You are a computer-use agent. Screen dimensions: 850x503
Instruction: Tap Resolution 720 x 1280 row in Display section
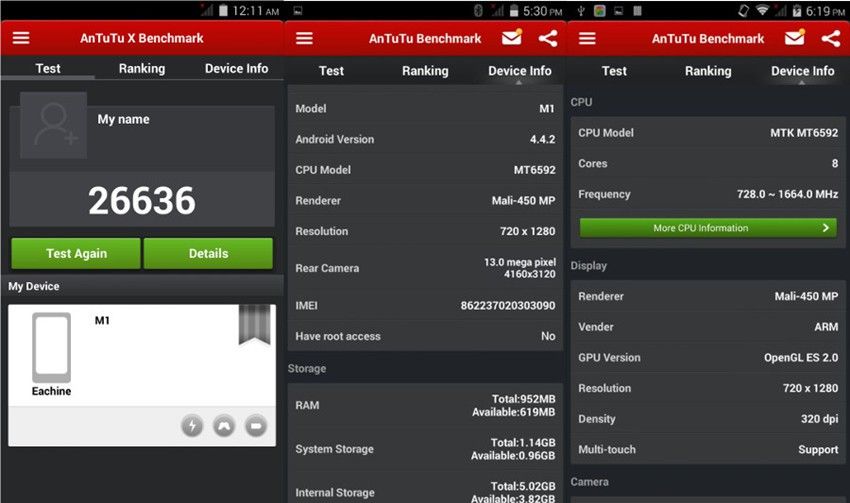(x=708, y=388)
